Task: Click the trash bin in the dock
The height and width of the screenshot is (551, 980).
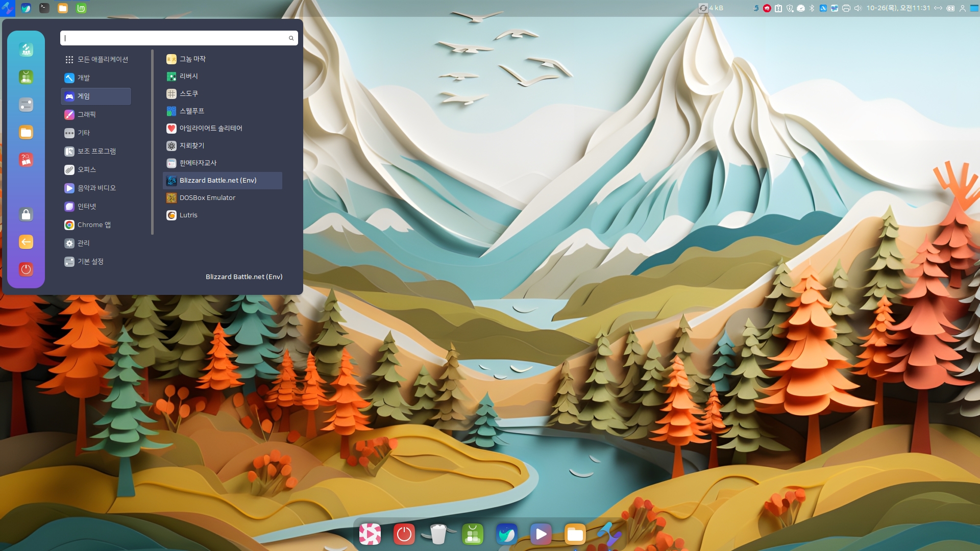Action: 438,535
